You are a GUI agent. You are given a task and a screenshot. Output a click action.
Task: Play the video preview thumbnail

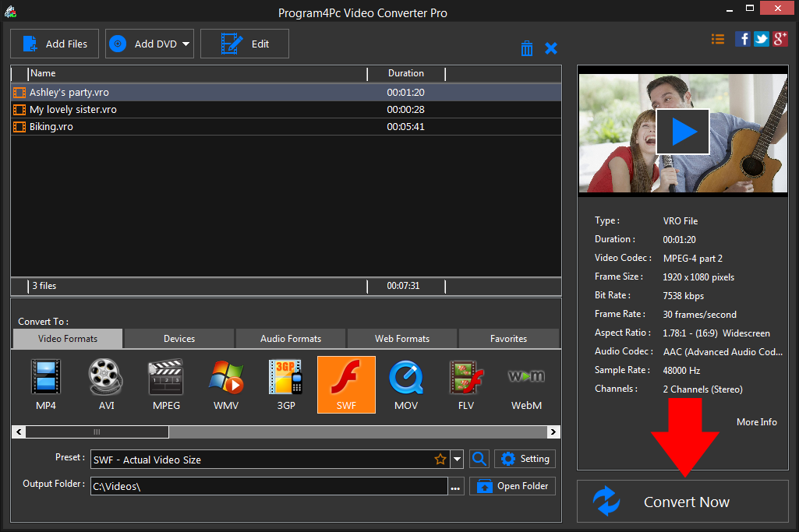pyautogui.click(x=683, y=132)
